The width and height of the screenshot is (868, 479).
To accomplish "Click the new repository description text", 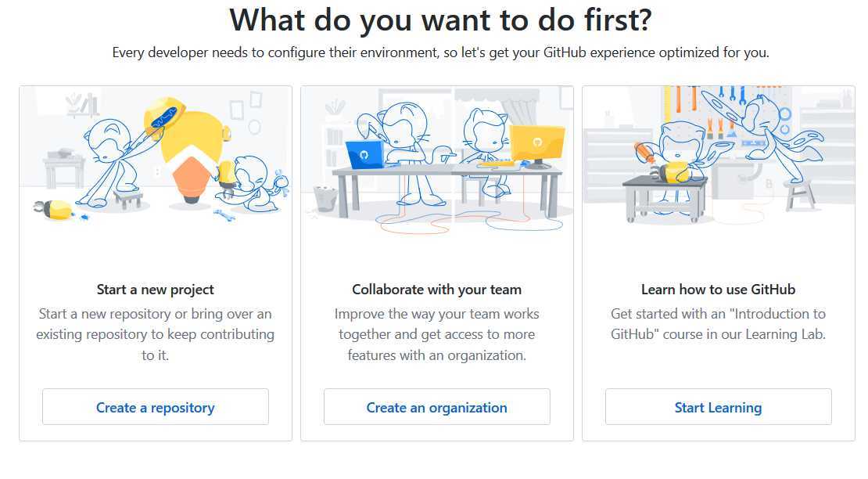I will point(156,334).
